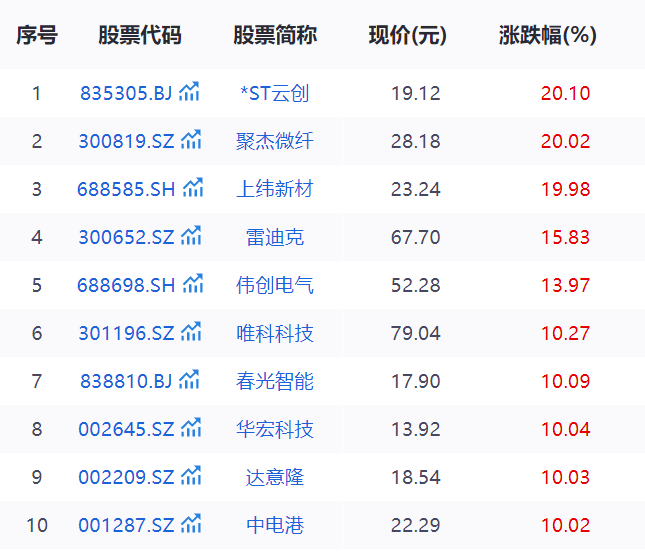Click chart icon next to 835305.BJ
The width and height of the screenshot is (645, 559).
189,93
